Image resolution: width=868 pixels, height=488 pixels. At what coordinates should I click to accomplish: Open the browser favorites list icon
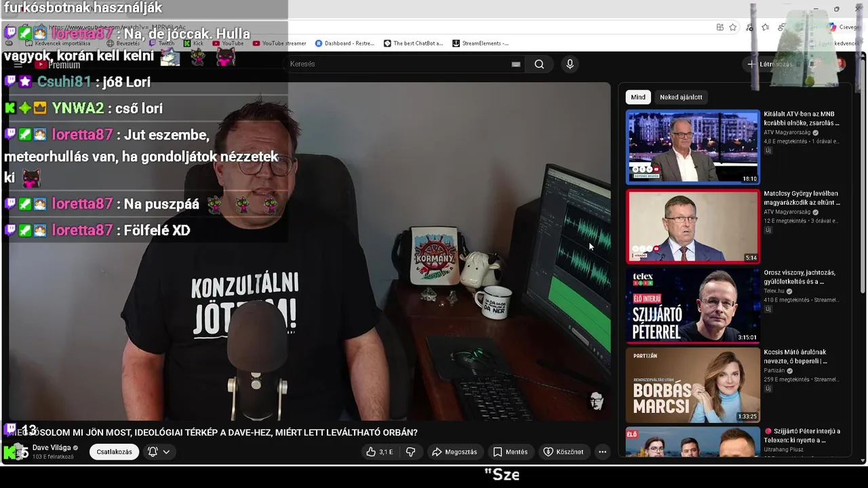[x=765, y=27]
